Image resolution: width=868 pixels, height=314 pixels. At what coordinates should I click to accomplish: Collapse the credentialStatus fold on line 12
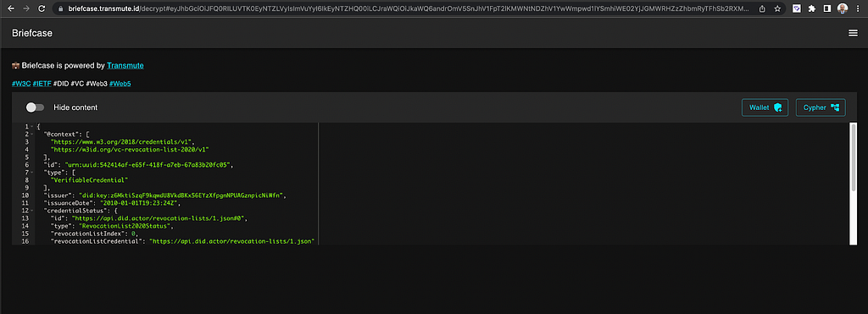pyautogui.click(x=32, y=211)
